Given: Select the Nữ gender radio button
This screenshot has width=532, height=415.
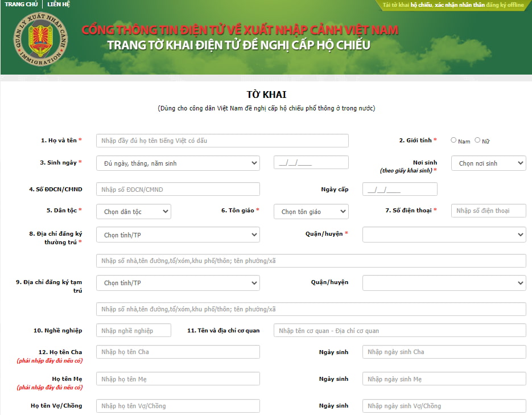Looking at the screenshot, I should [477, 140].
